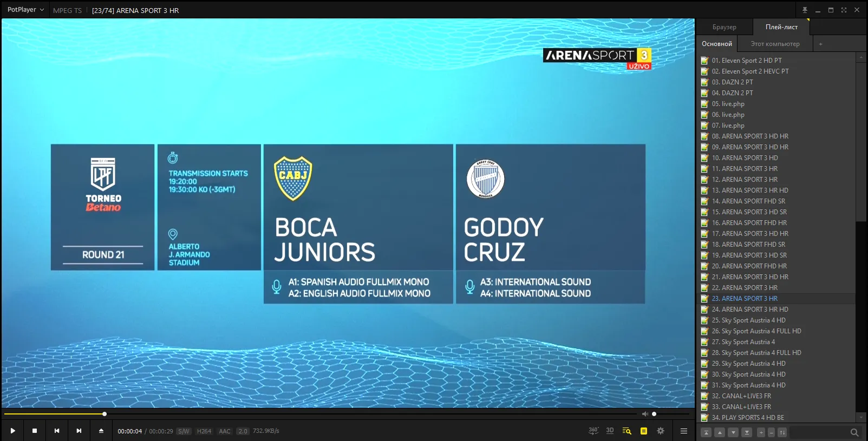Screen dimensions: 868x441
Task: Switch to the Браузер tab
Action: 724,27
